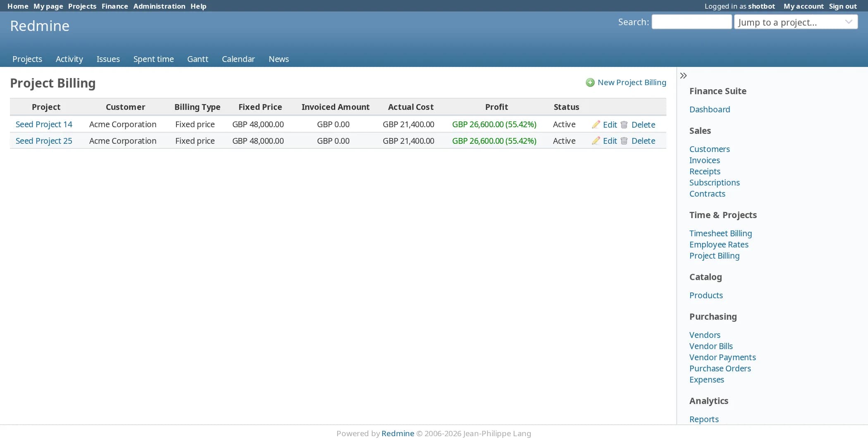Click pencil edit icon for Seed Project 14

[596, 124]
